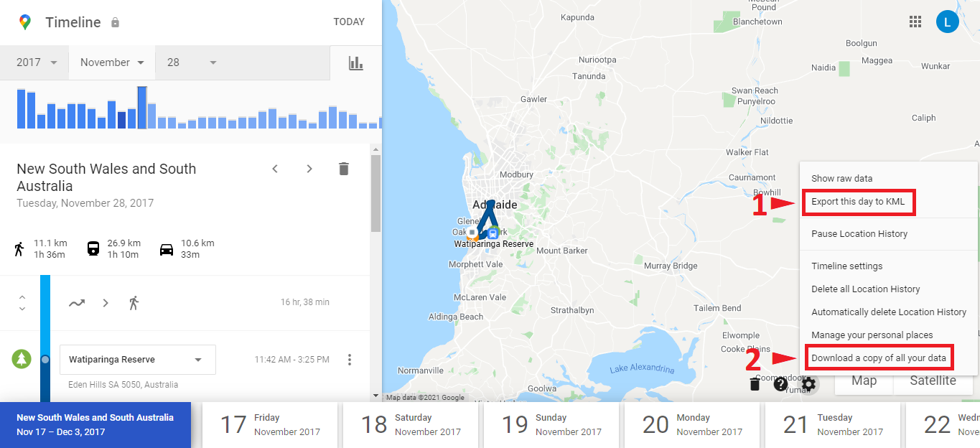Select New South Wales trip card
Image resolution: width=980 pixels, height=448 pixels.
click(x=95, y=425)
